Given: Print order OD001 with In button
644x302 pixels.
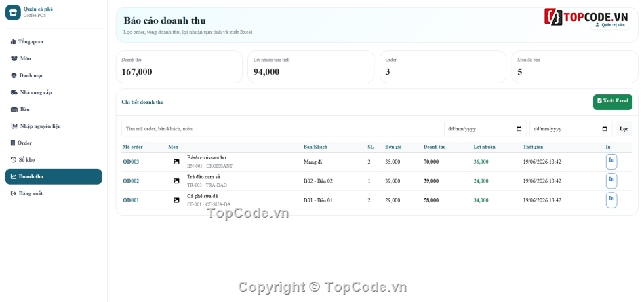Looking at the screenshot, I should click(611, 200).
